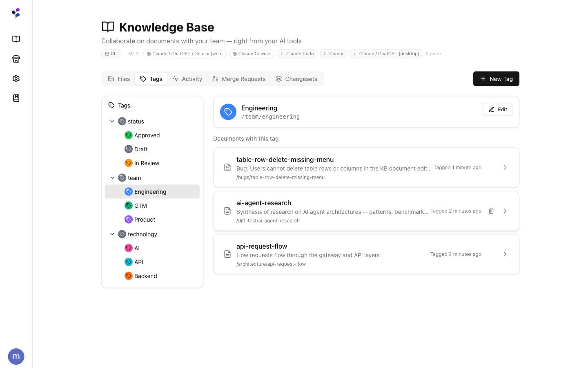Click the Claude / ChatGPT (desktop) chip
This screenshot has width=588, height=368.
pos(386,54)
